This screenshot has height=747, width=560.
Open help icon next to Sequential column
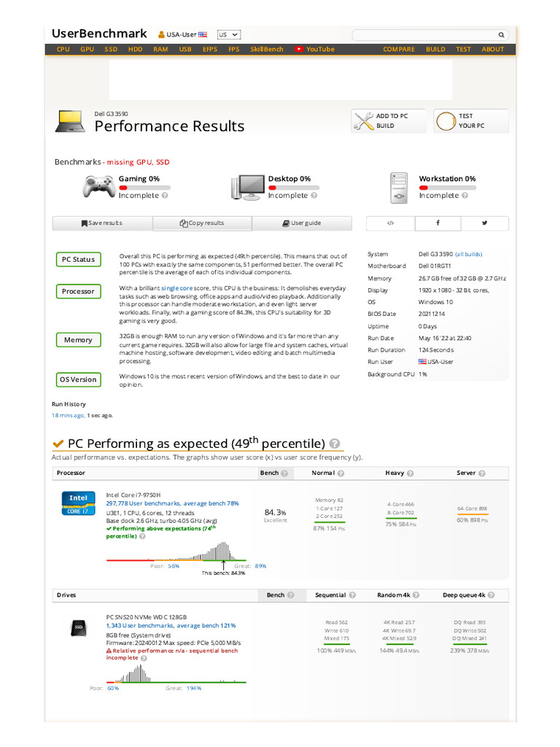[x=352, y=595]
